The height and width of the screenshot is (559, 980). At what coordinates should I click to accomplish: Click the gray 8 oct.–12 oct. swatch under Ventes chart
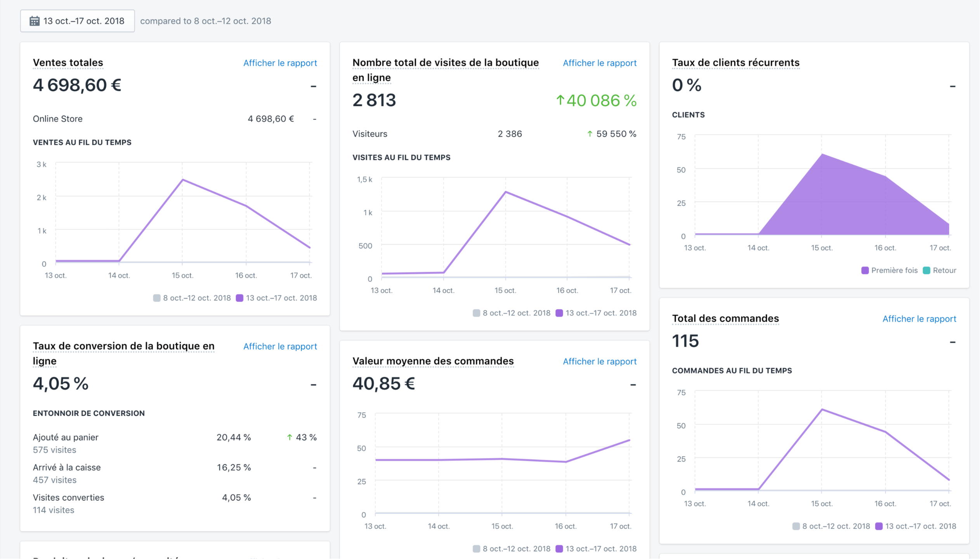pyautogui.click(x=157, y=298)
